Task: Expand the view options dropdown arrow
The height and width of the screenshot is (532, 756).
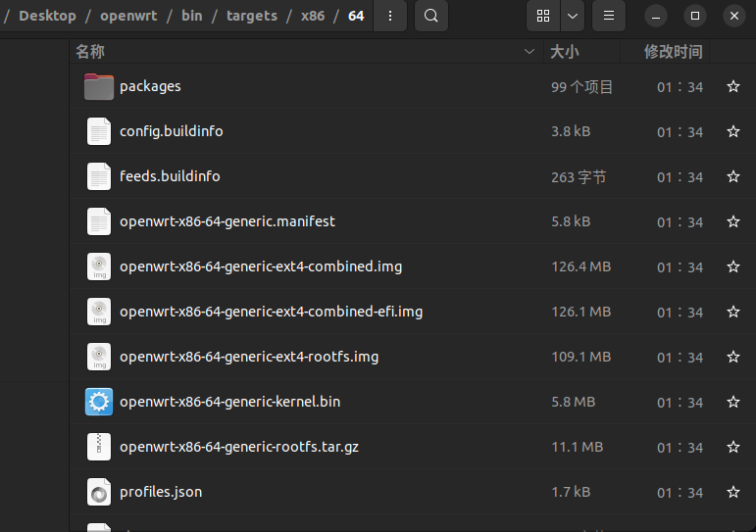Action: (573, 16)
